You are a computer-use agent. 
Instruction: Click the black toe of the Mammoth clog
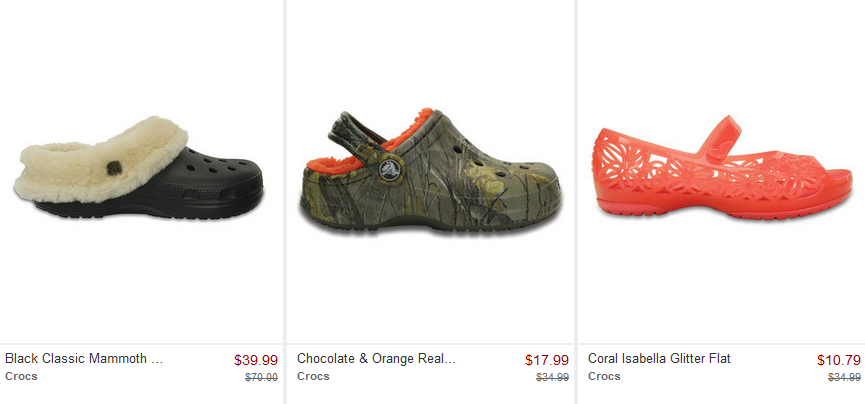point(232,179)
